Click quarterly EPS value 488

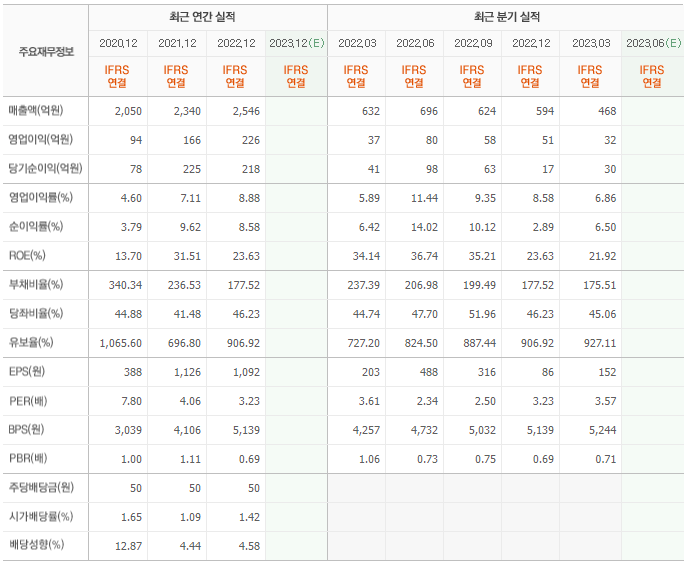tap(429, 372)
